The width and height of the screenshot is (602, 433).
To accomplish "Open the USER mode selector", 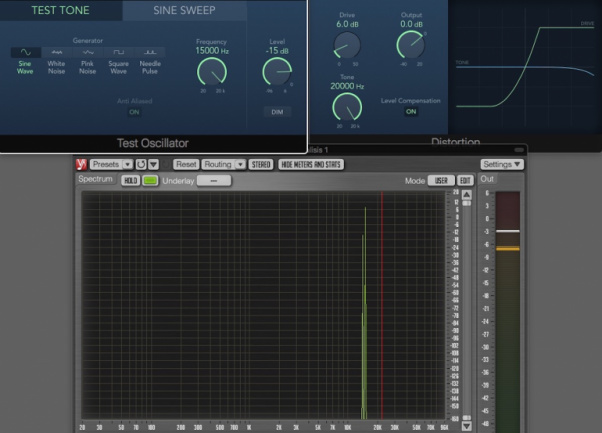I will [441, 180].
